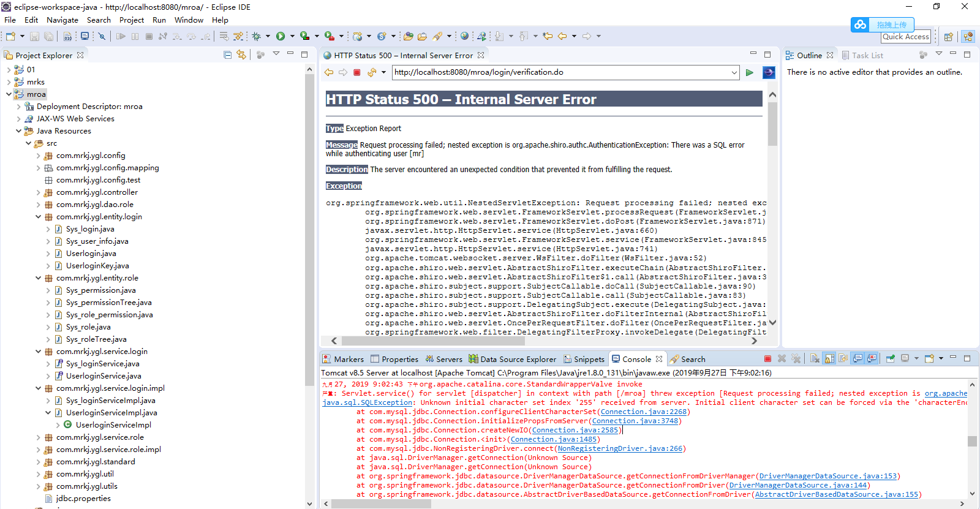The width and height of the screenshot is (980, 509).
Task: Expand the mrks project node
Action: point(9,82)
